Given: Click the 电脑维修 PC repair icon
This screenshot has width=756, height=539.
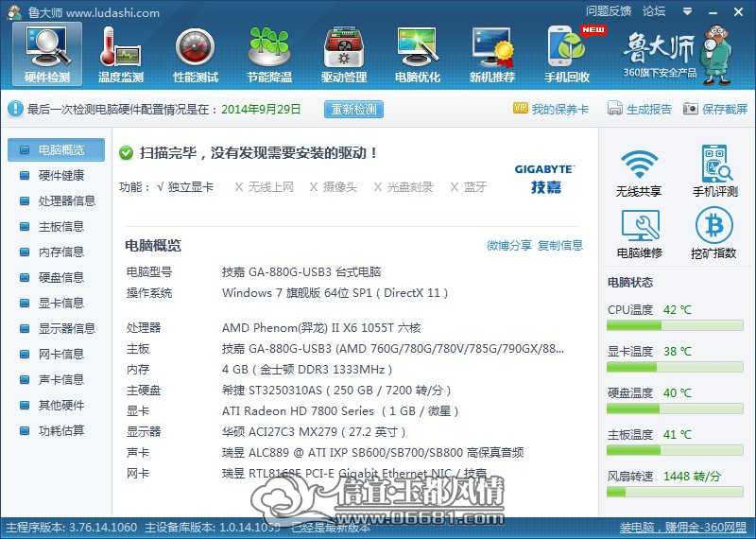Looking at the screenshot, I should [640, 225].
